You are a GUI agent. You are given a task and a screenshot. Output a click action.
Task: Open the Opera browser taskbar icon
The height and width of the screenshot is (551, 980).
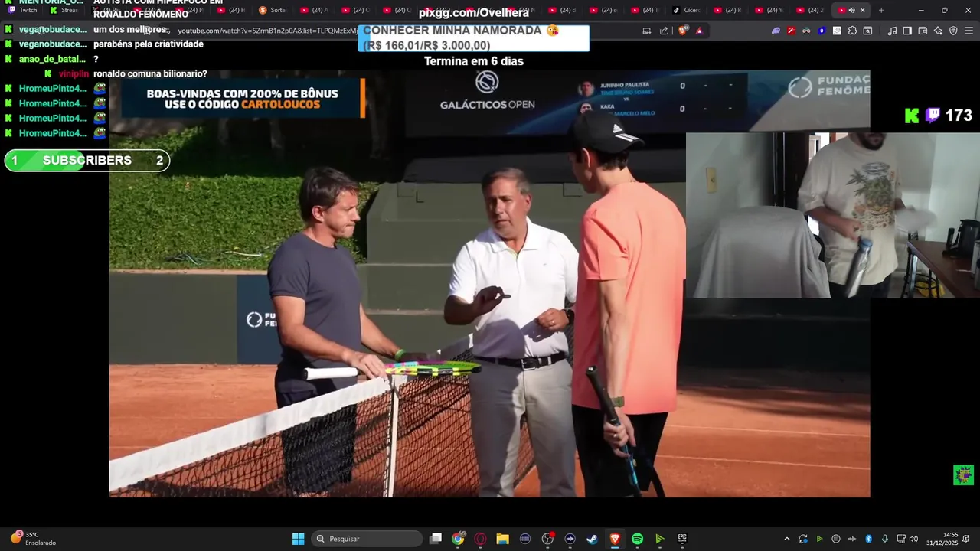point(480,539)
